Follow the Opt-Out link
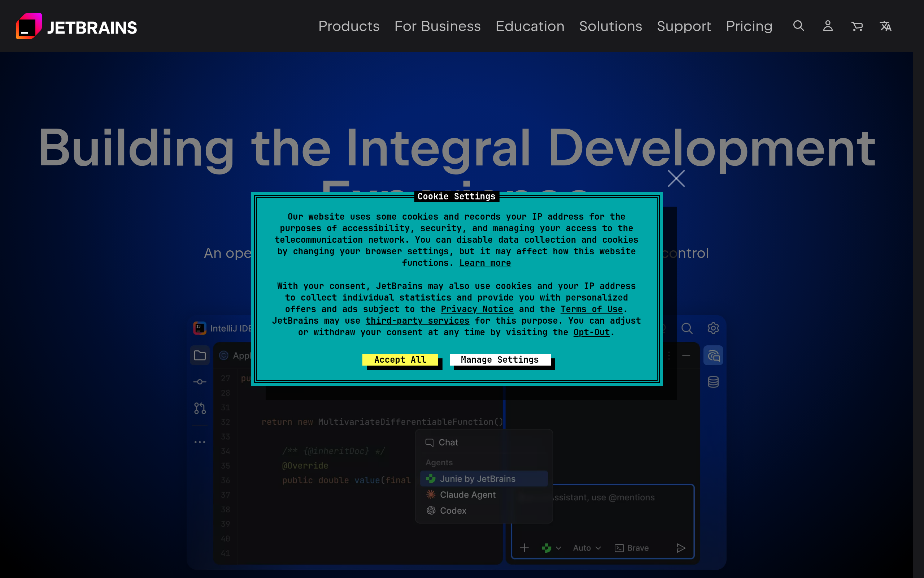 pyautogui.click(x=592, y=332)
